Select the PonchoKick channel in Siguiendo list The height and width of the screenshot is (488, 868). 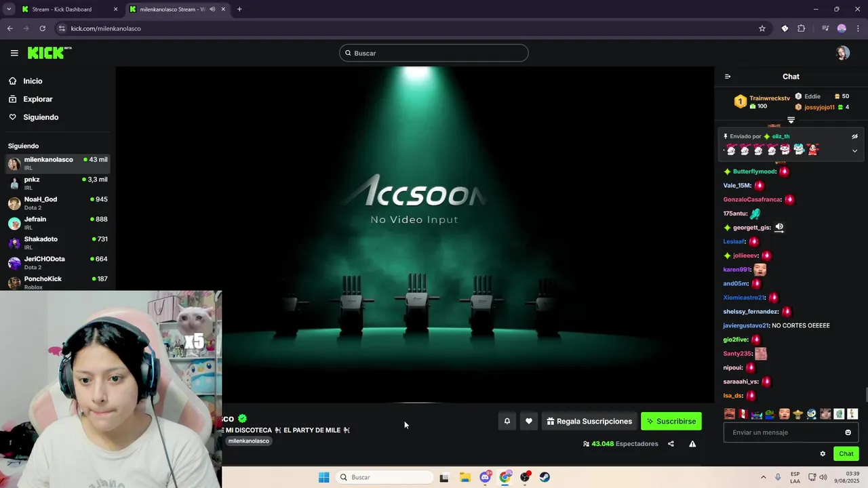click(x=58, y=282)
